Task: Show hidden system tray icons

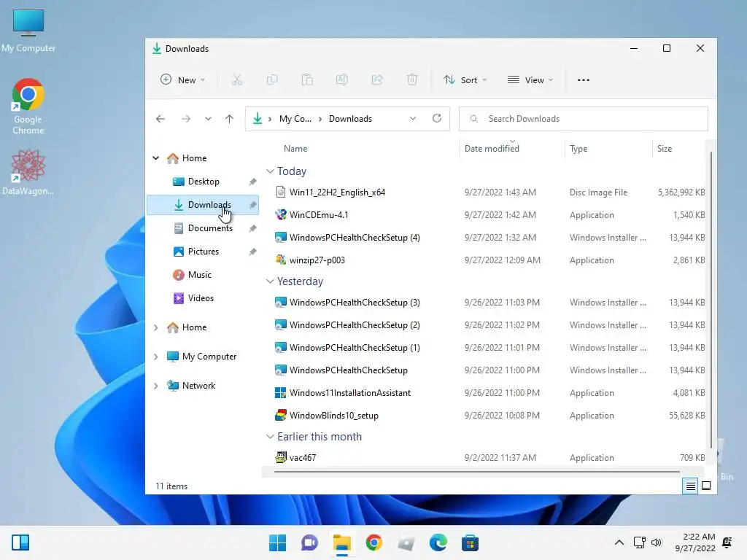Action: point(619,542)
